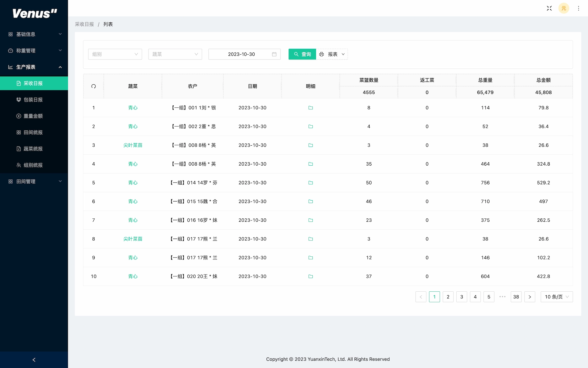Open detail folder icon for row 5
The image size is (588, 368).
point(311,182)
